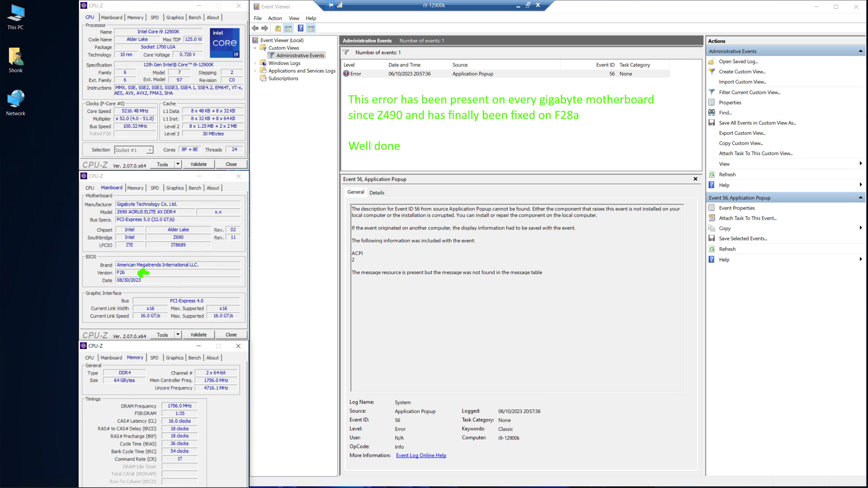This screenshot has height=488, width=868.
Task: Click the Find binoculars icon
Action: coord(712,113)
